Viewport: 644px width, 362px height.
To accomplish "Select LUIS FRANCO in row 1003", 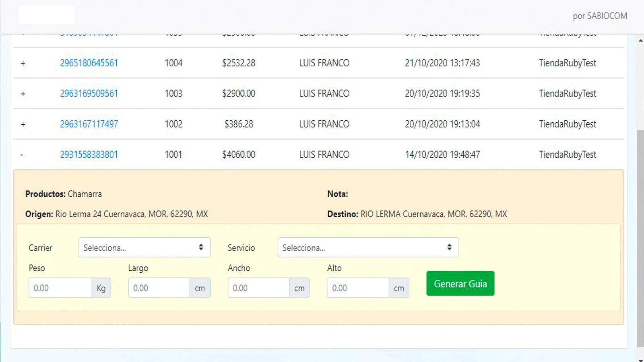I will pos(324,94).
